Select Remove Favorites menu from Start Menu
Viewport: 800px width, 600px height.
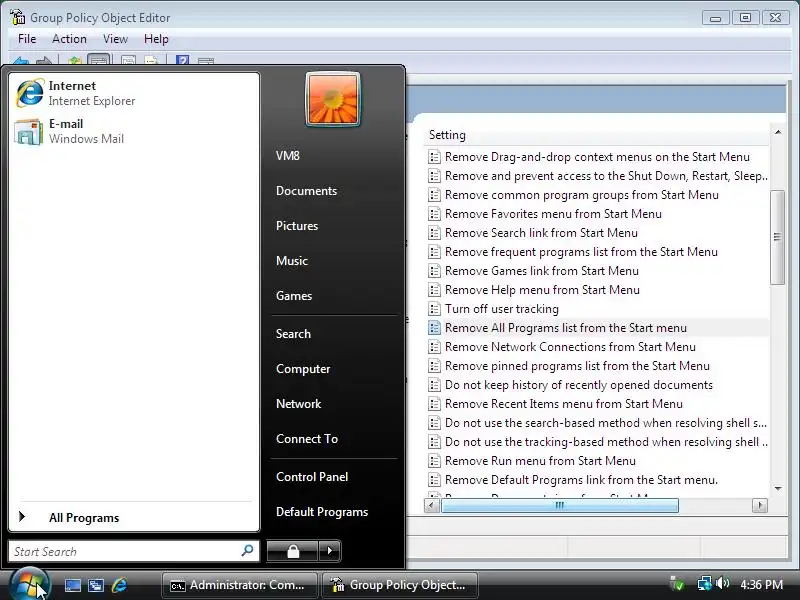tap(553, 214)
